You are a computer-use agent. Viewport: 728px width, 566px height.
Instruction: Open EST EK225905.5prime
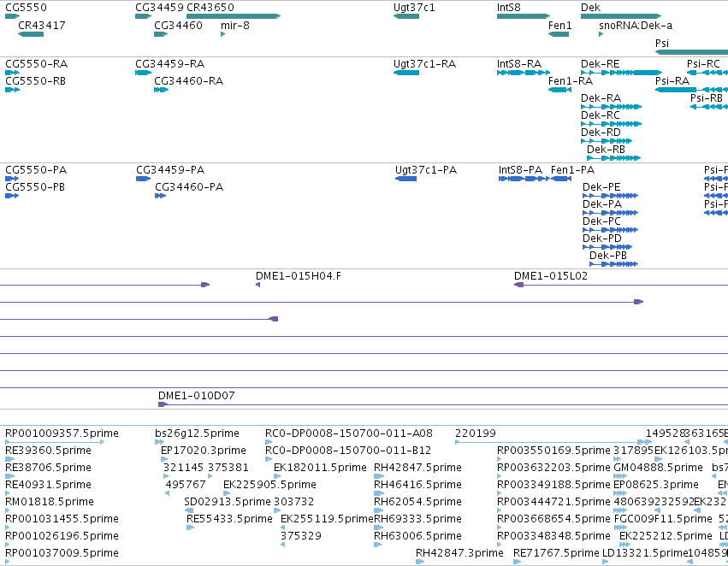click(227, 493)
